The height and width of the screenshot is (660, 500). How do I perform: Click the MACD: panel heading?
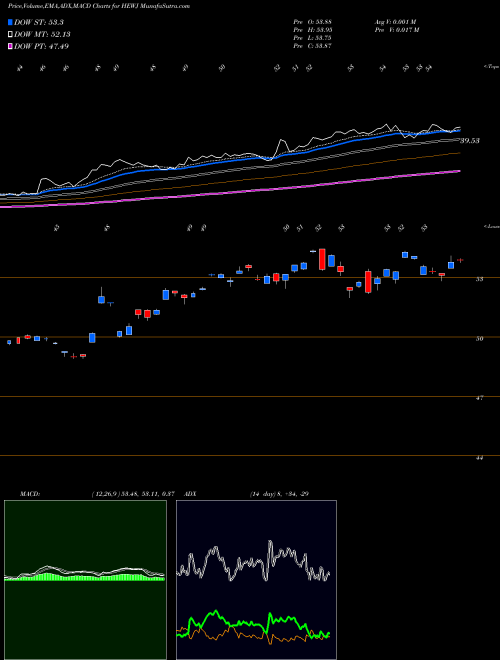point(29,494)
